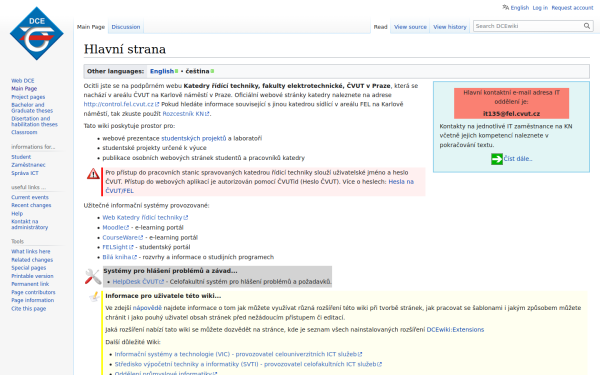This screenshot has height=375, width=600.
Task: Open Related changes tool
Action: coord(32,260)
